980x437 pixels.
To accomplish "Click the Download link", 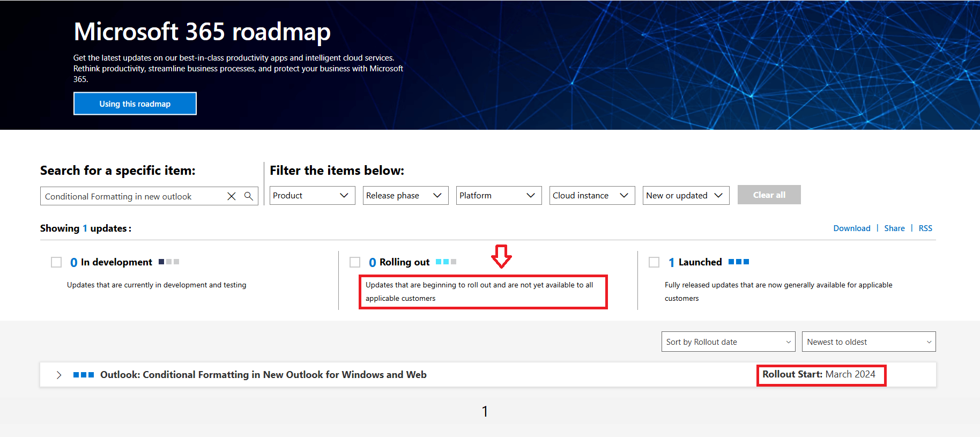I will point(851,228).
